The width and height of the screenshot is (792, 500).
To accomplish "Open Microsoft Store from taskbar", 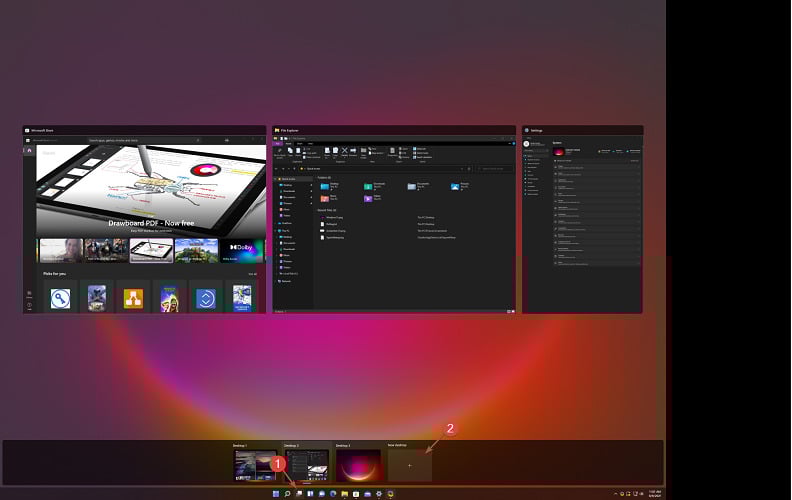I will [x=356, y=494].
